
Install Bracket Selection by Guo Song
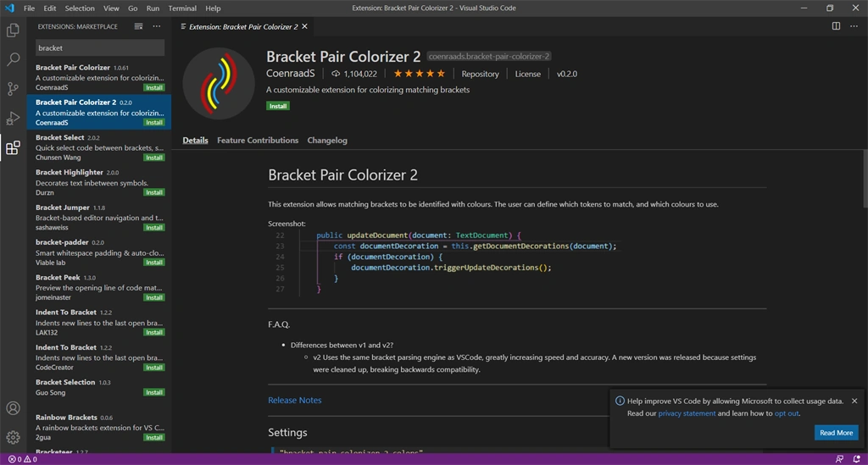tap(154, 392)
